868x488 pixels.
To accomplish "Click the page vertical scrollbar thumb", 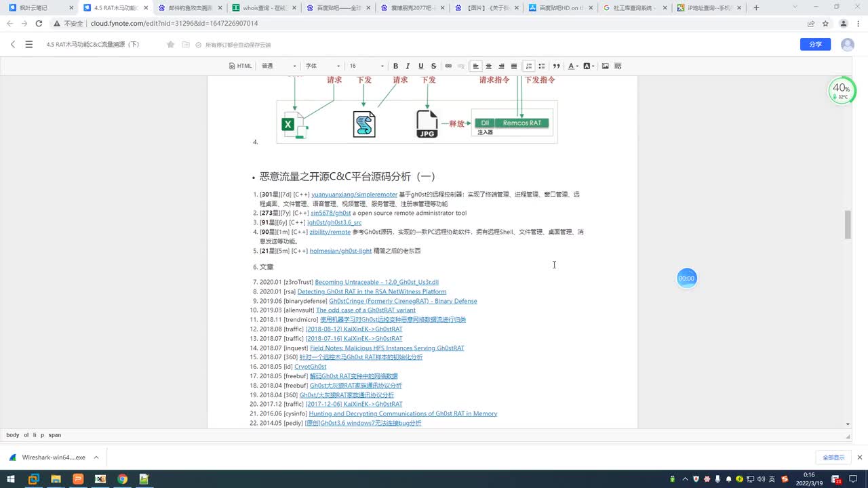I will 848,225.
